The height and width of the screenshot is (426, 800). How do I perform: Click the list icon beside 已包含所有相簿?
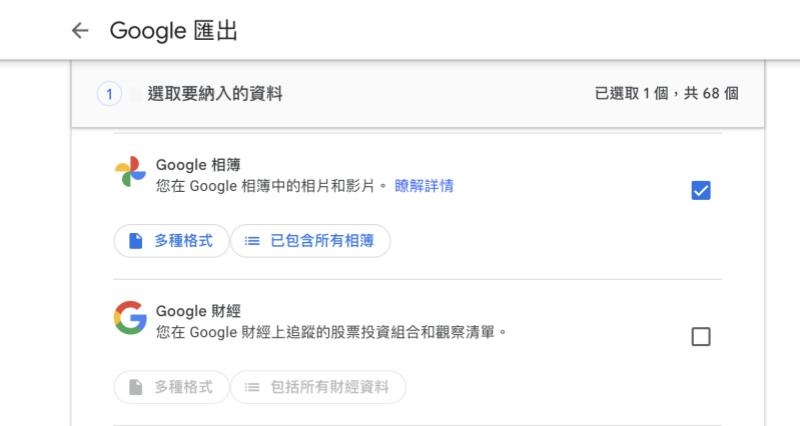pos(252,241)
